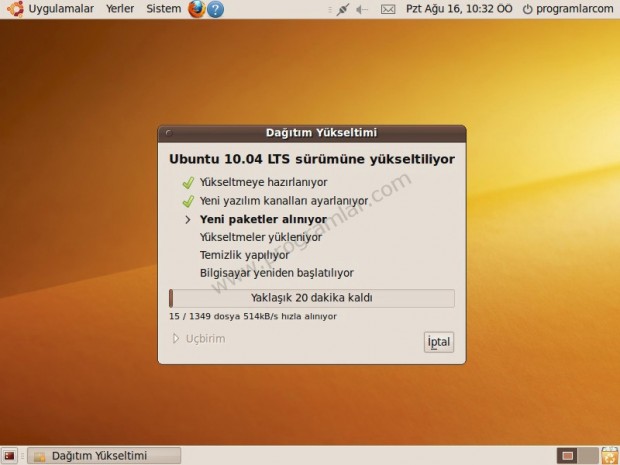Image resolution: width=620 pixels, height=465 pixels.
Task: Click the arrow beside Yeni paketler alınıyor
Action: (x=188, y=219)
